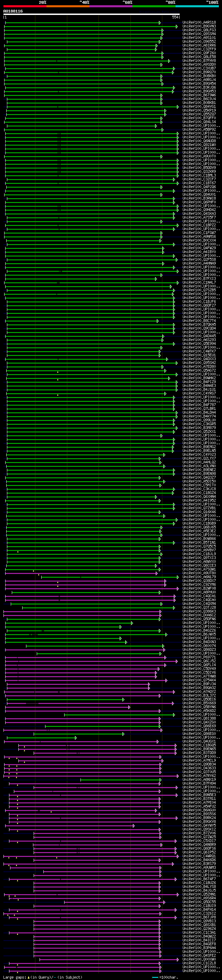This screenshot has height=980, width=222.
Task: Select the UniRef100_B6TJP8 label
Action: (199, 917)
